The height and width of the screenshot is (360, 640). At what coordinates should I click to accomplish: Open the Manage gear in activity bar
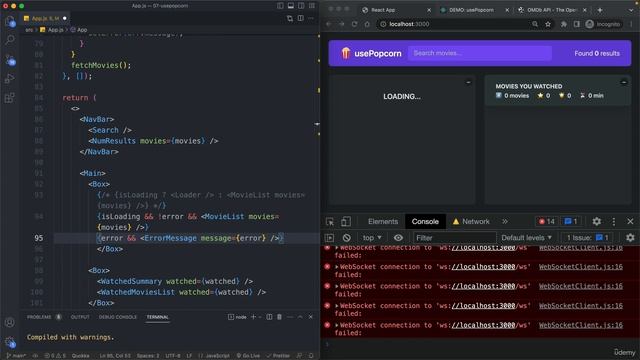coord(10,341)
